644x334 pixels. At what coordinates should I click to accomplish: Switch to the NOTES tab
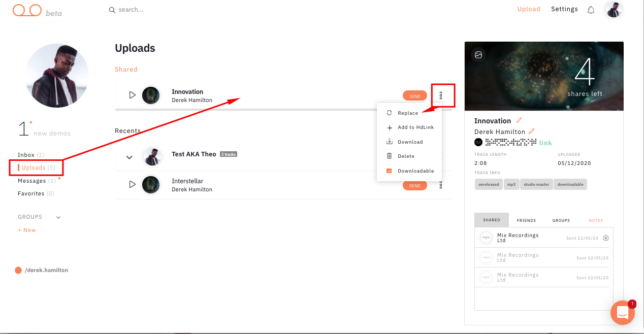point(596,220)
